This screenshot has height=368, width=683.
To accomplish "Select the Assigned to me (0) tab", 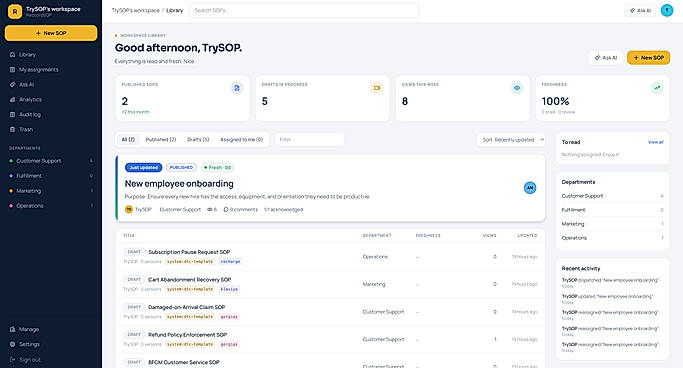I will (x=242, y=140).
